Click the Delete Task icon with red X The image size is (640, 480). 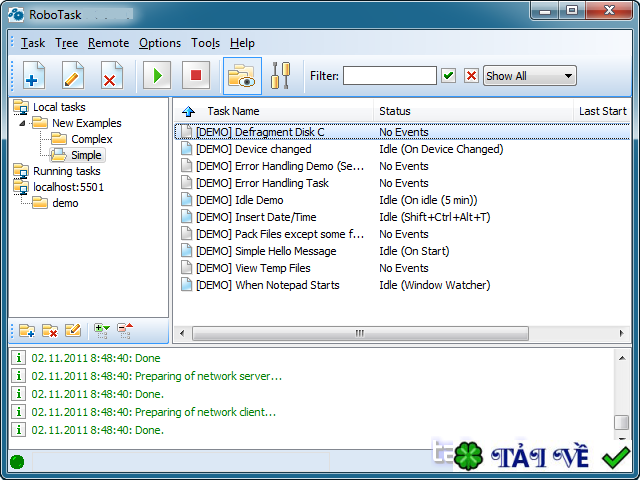111,76
